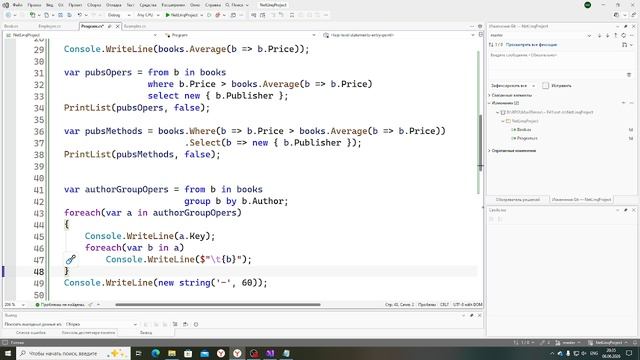Click the Push up-arrow icon in Git Changes
The height and width of the screenshot is (360, 640).
[x=616, y=36]
